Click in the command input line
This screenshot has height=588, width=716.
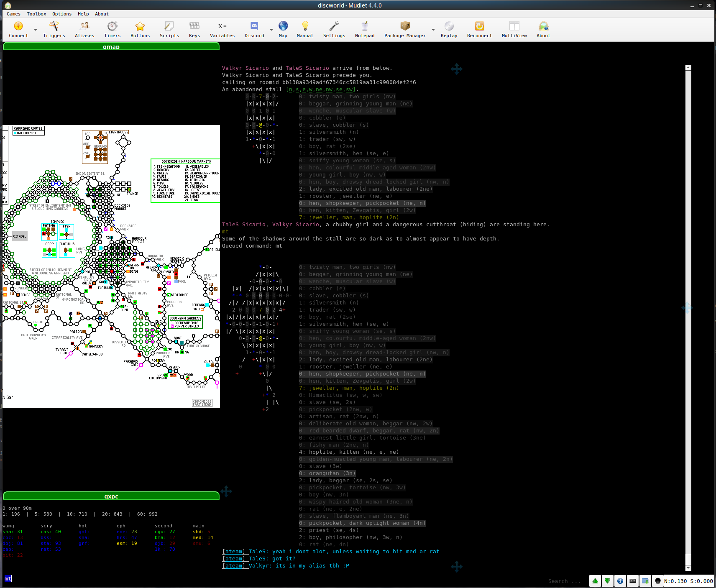click(272, 579)
